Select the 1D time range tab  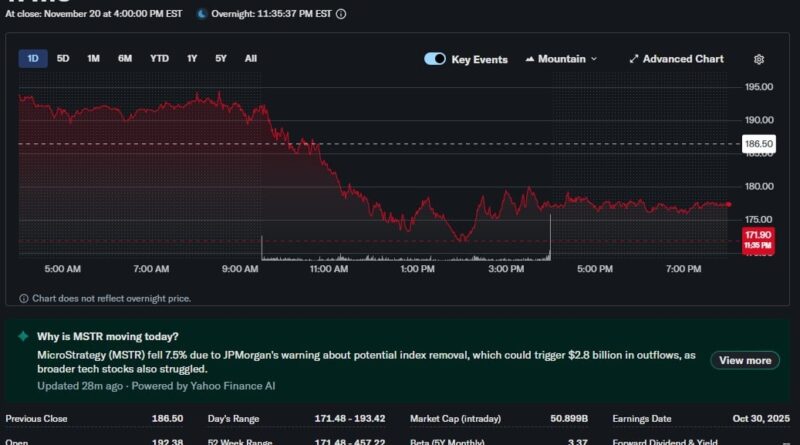pyautogui.click(x=33, y=59)
